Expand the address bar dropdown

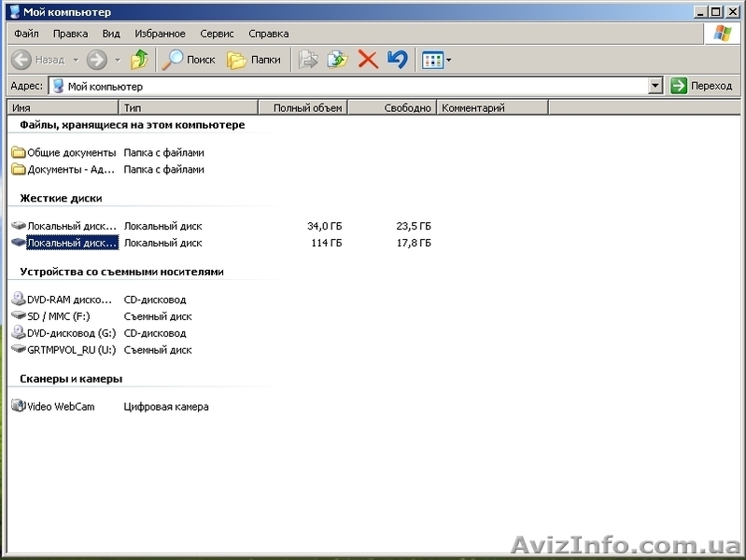[655, 86]
